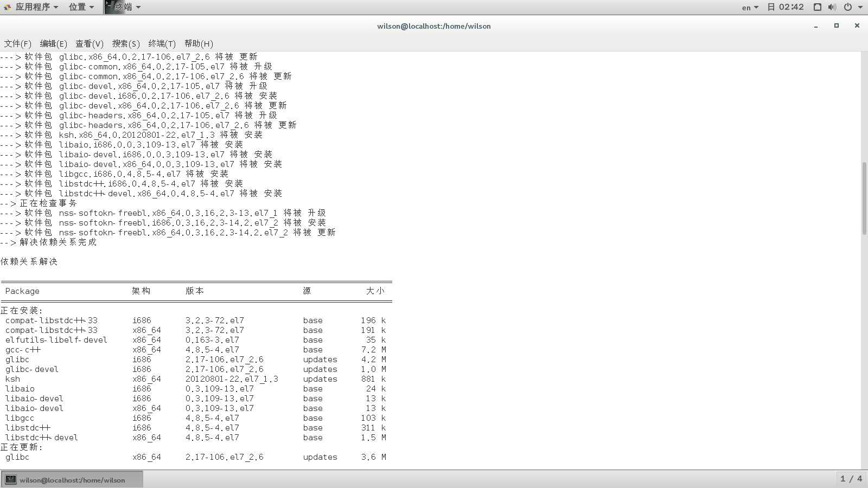Click updates source in the ksh row
This screenshot has height=488, width=868.
[x=320, y=379]
